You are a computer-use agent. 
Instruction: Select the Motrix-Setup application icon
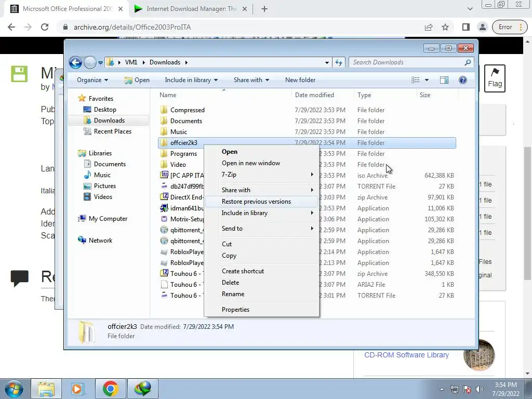164,219
